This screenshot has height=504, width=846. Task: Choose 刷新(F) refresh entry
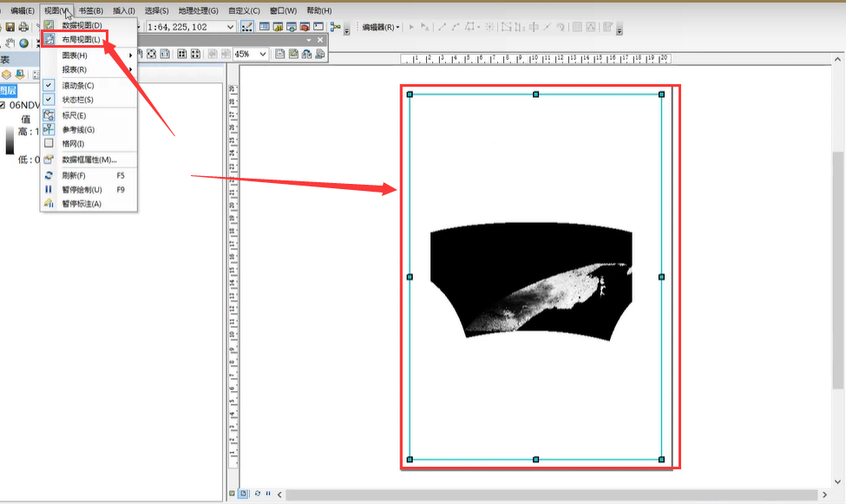89,175
